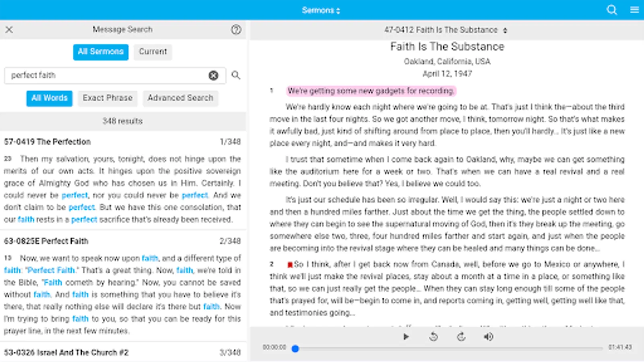Clear the search text using the X icon
Image resolution: width=644 pixels, height=362 pixels.
click(x=213, y=75)
